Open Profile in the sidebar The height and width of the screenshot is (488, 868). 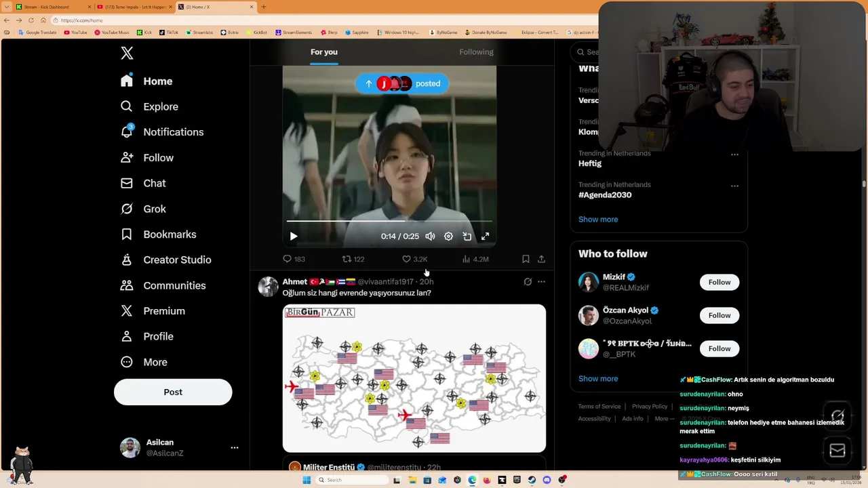(x=147, y=336)
